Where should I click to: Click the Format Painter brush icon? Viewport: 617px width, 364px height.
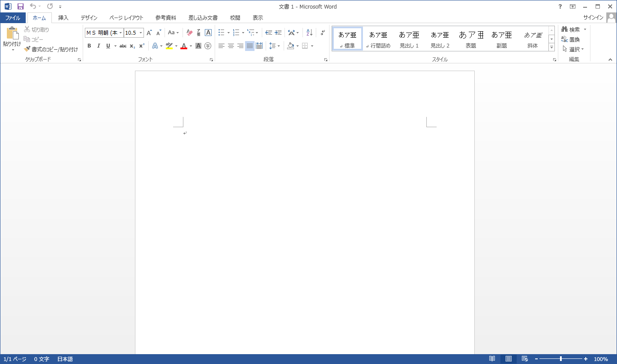[27, 49]
